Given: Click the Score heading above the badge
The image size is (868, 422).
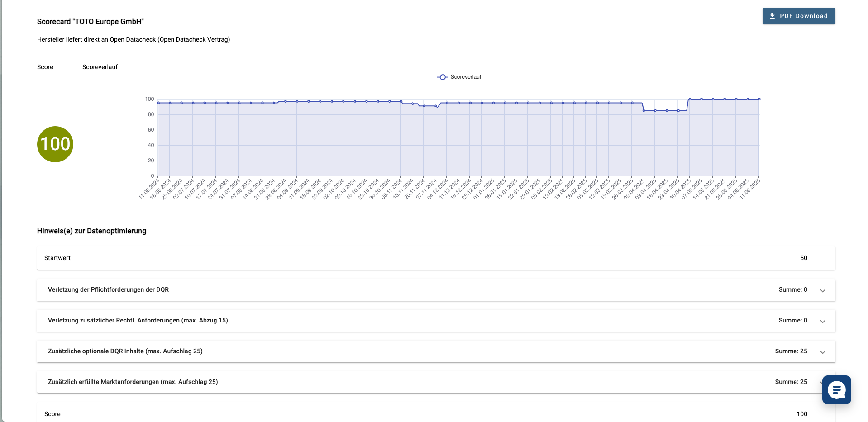Looking at the screenshot, I should tap(45, 67).
